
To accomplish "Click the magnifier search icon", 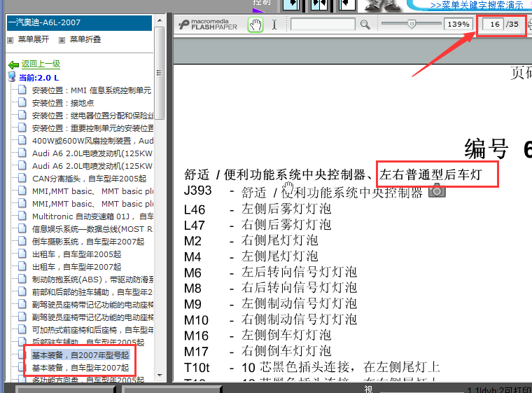I will pyautogui.click(x=365, y=25).
